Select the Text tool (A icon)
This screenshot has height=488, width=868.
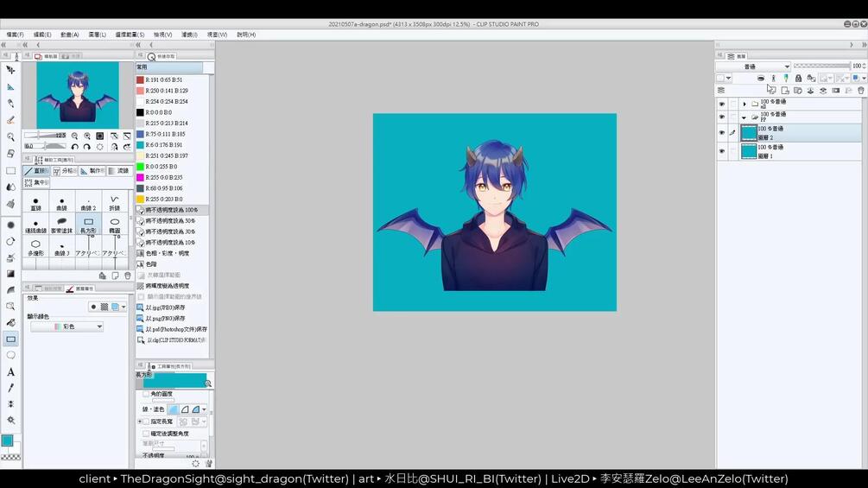[x=10, y=372]
